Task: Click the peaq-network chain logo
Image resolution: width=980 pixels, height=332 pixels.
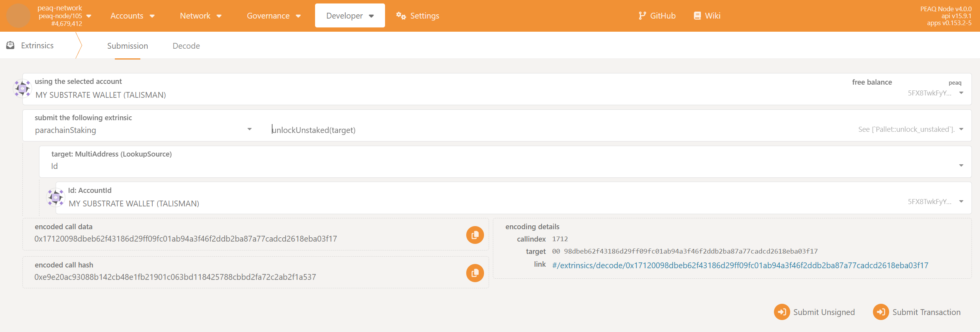Action: (19, 16)
